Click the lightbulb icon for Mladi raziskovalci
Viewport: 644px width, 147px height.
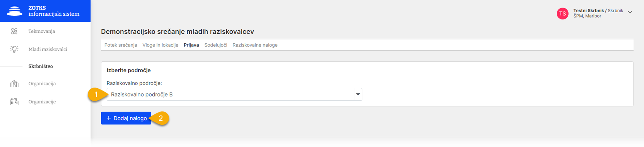click(14, 49)
